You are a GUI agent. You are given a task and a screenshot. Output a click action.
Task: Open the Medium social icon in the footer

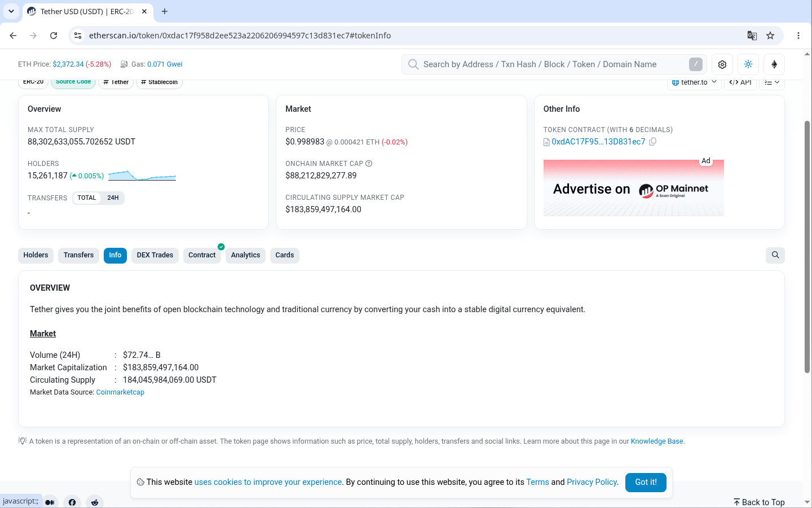[x=50, y=502]
